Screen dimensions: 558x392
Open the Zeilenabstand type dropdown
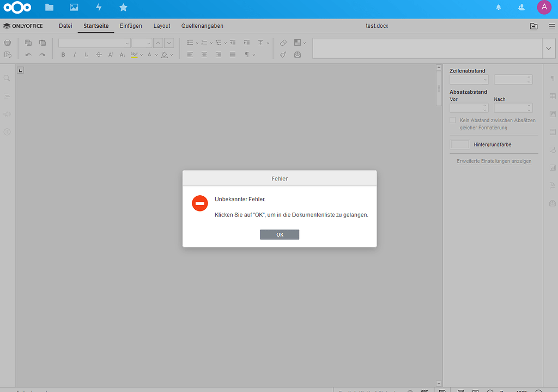point(469,80)
